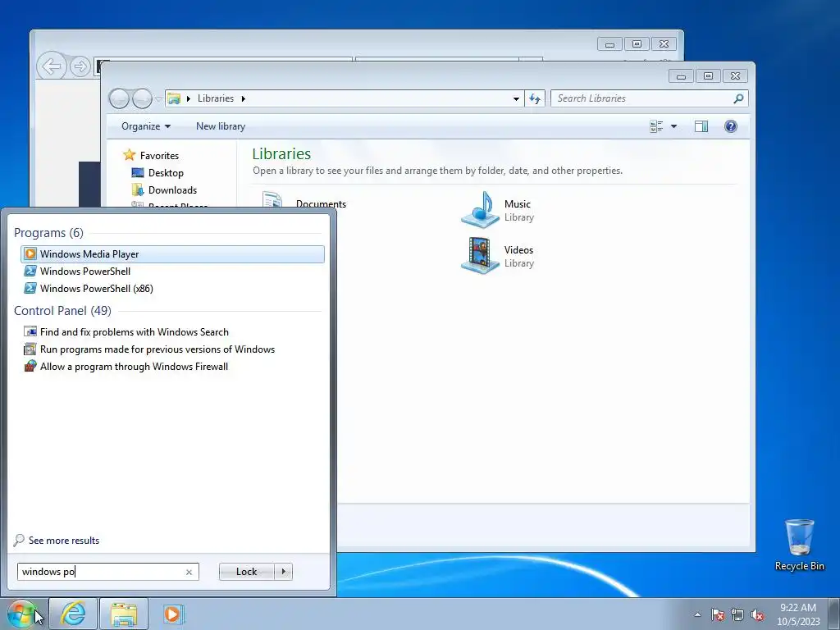Image resolution: width=840 pixels, height=630 pixels.
Task: Click the Control Panel (49) group header
Action: point(62,311)
